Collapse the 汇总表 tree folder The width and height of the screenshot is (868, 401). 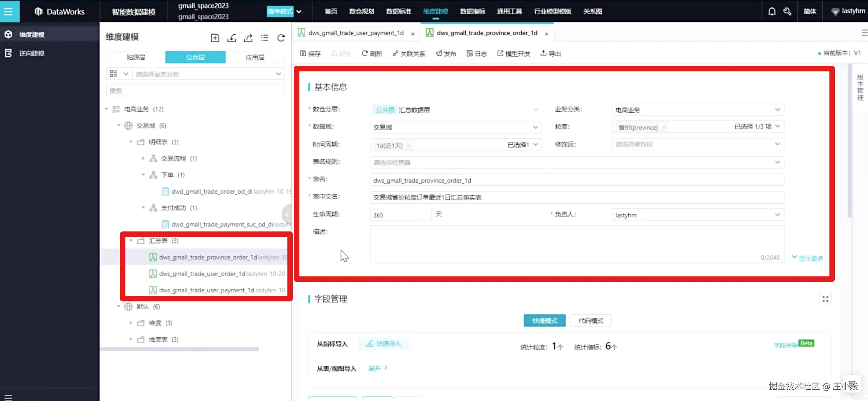(131, 241)
